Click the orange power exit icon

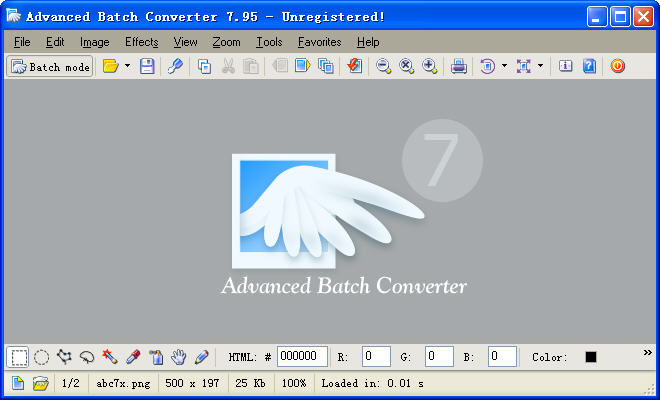617,66
